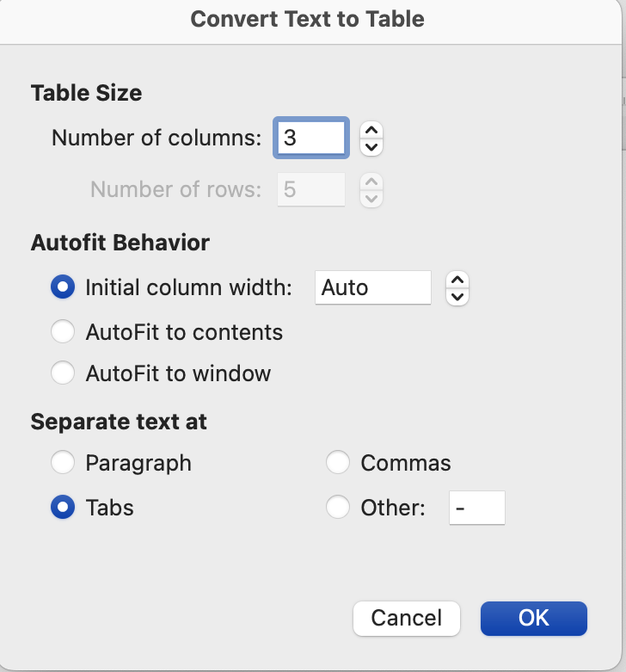Click the Separate text at heading

pos(119,422)
